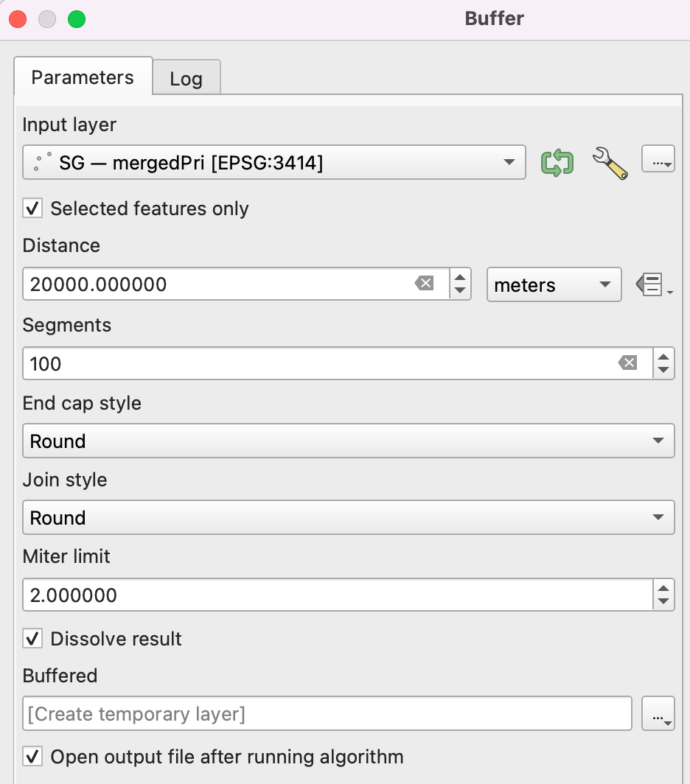Image resolution: width=690 pixels, height=784 pixels.
Task: Click the red close window button
Action: [18, 19]
